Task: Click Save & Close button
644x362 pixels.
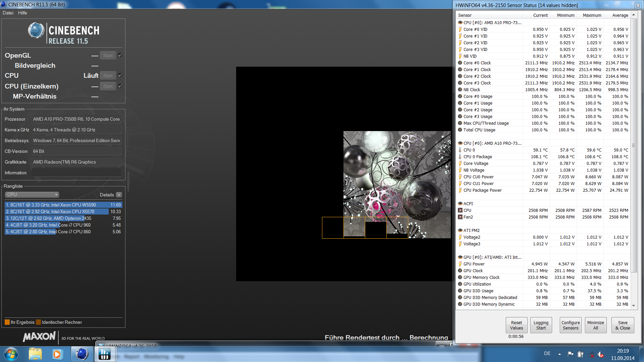Action: click(x=623, y=325)
